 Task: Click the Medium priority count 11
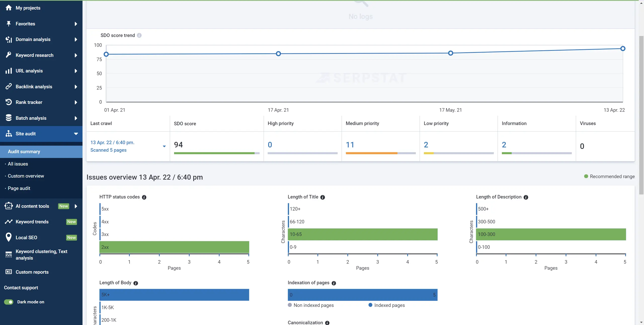coord(350,145)
